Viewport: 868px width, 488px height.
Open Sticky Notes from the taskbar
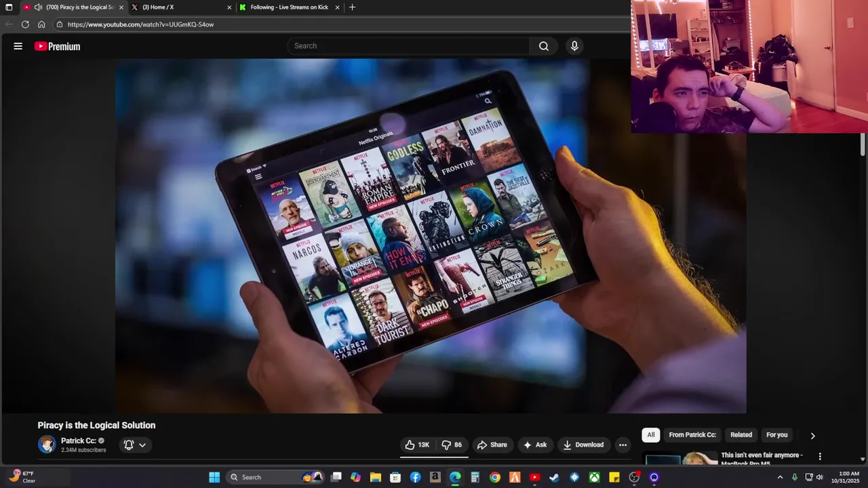pyautogui.click(x=614, y=477)
